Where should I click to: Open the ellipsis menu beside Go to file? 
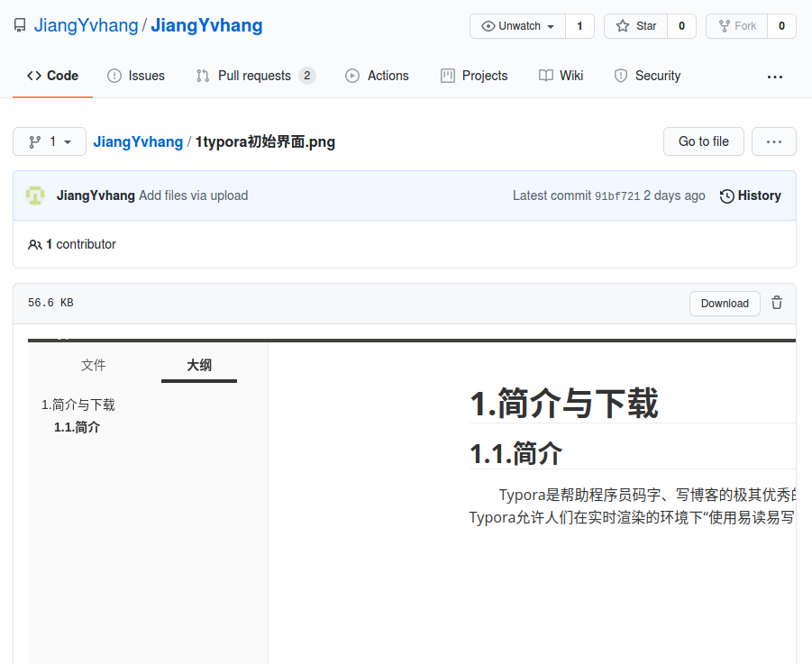coord(773,141)
